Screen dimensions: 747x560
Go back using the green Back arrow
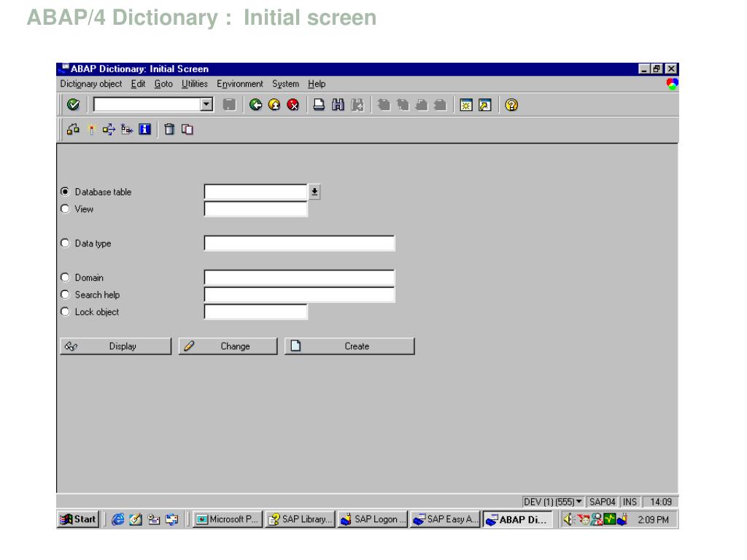pos(255,104)
